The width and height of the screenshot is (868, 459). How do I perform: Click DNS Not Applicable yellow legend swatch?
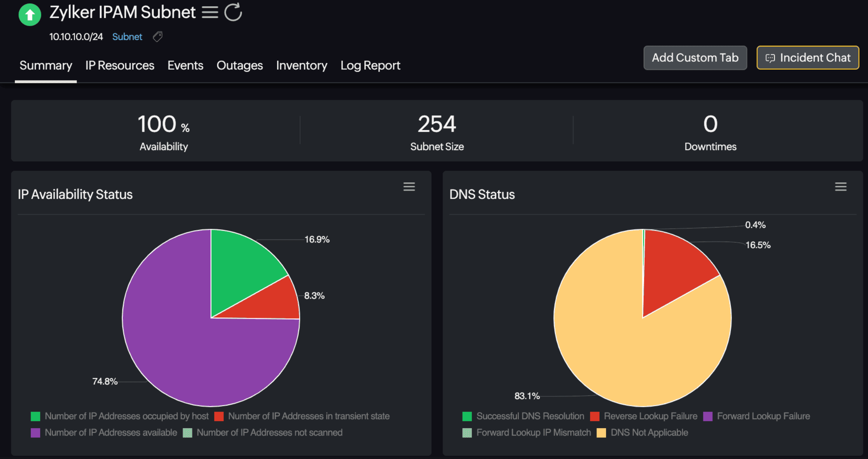point(601,433)
